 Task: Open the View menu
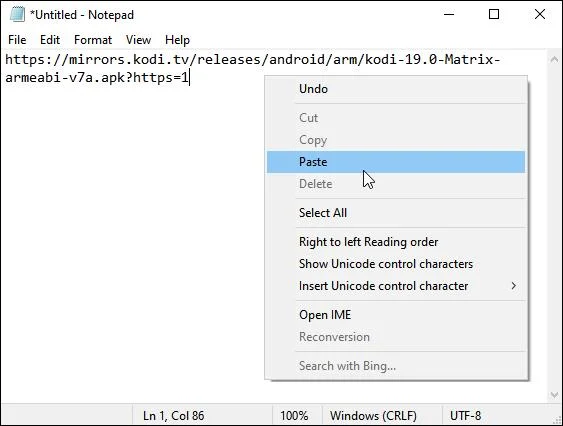click(x=138, y=40)
